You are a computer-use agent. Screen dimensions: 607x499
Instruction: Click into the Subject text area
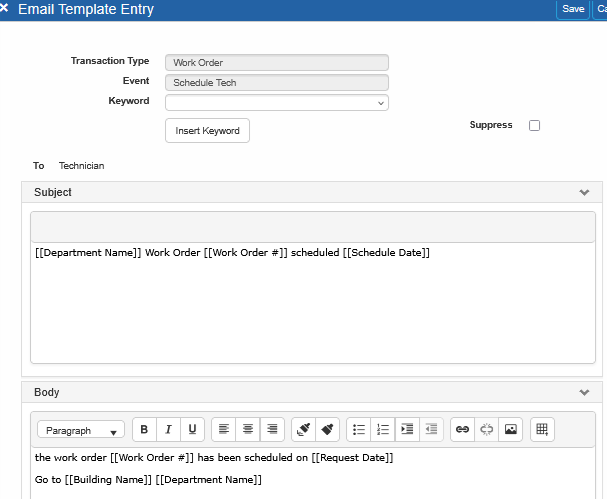click(x=312, y=300)
